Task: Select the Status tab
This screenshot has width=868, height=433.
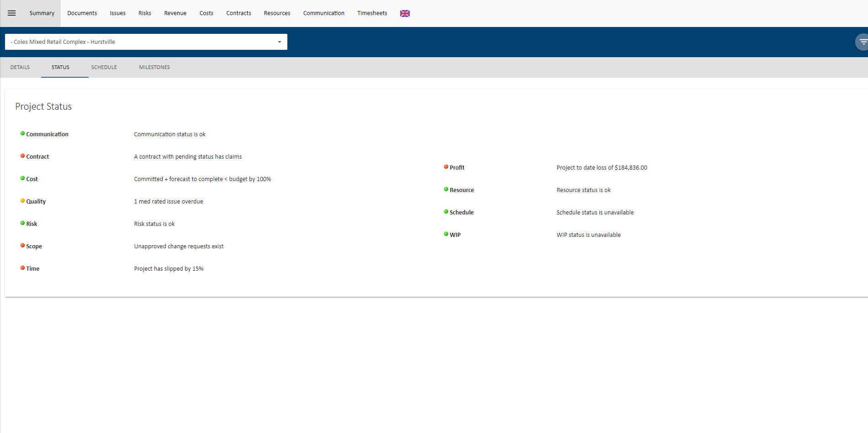Action: [60, 67]
